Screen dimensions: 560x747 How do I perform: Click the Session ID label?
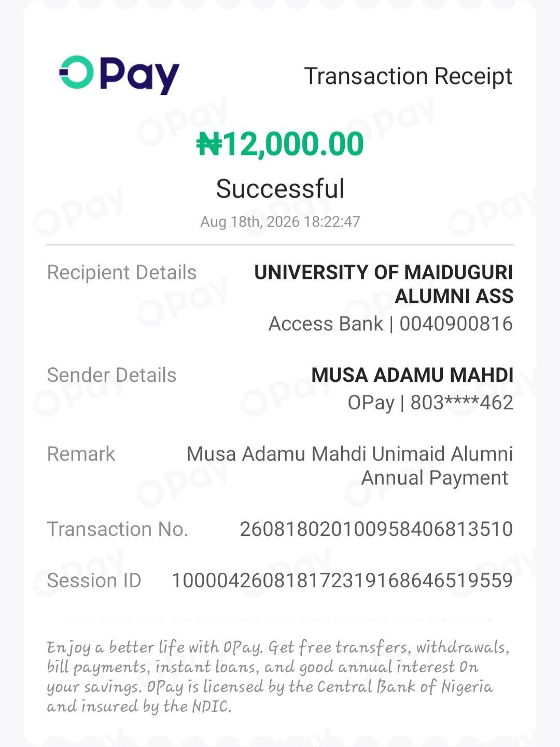[94, 580]
